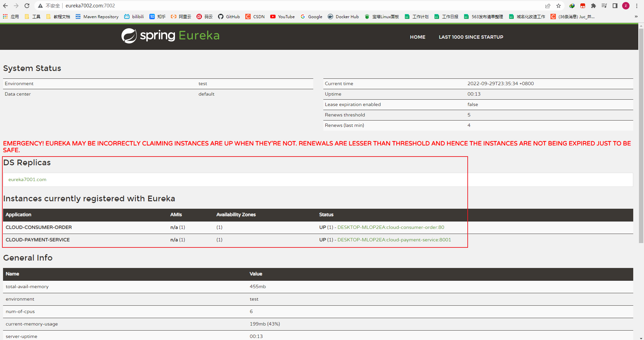The height and width of the screenshot is (340, 644).
Task: Click the not-secure warning icon in address bar
Action: coord(40,6)
